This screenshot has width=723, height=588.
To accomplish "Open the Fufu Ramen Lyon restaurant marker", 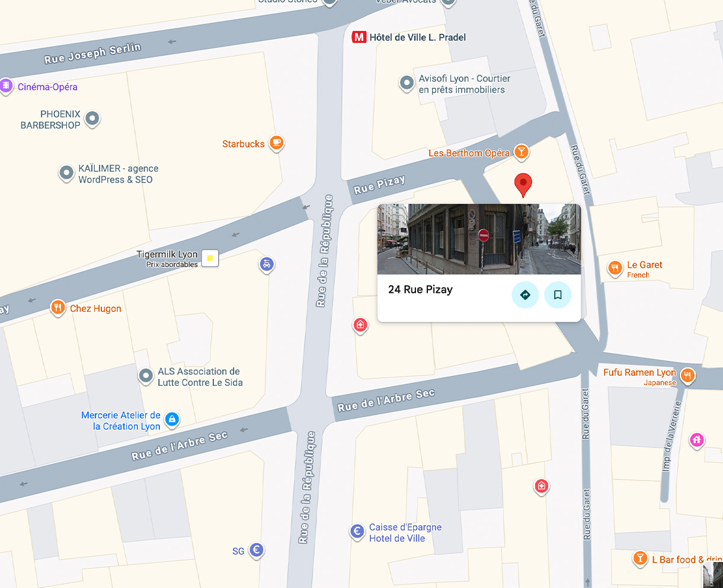I will pyautogui.click(x=687, y=375).
